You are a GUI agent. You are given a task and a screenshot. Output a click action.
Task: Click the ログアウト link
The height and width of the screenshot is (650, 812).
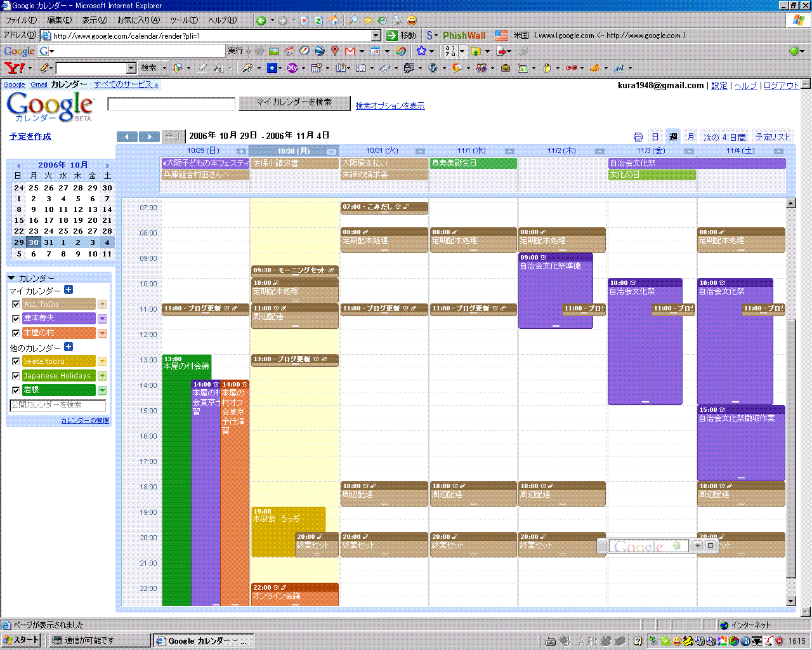[781, 86]
